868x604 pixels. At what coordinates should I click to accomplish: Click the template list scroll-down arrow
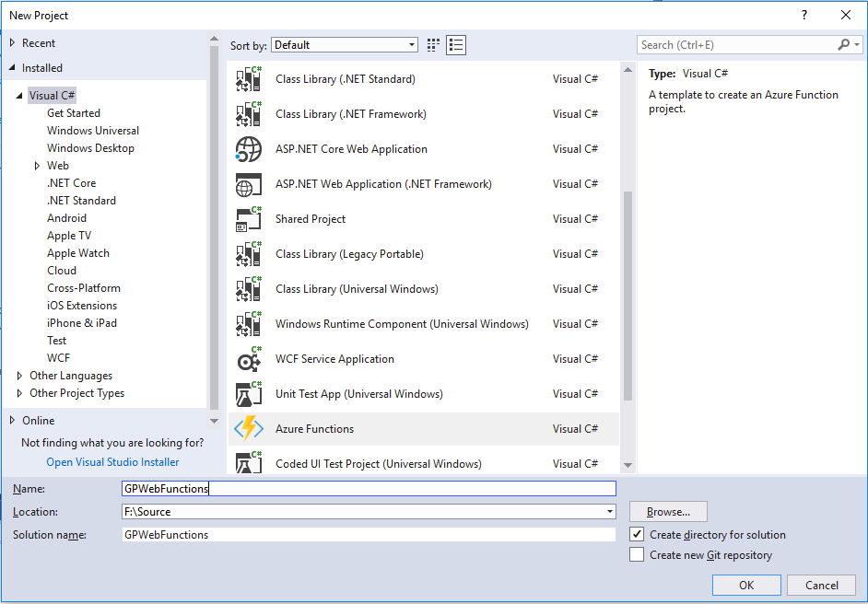[628, 465]
